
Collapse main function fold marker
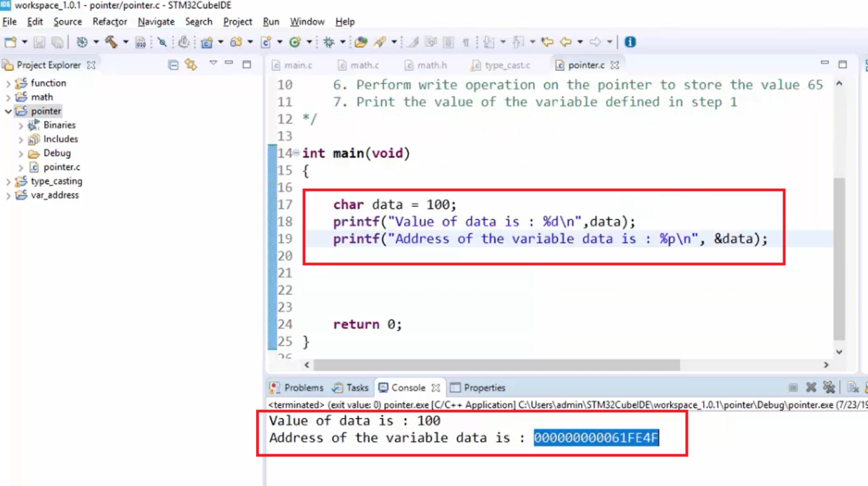tap(297, 153)
